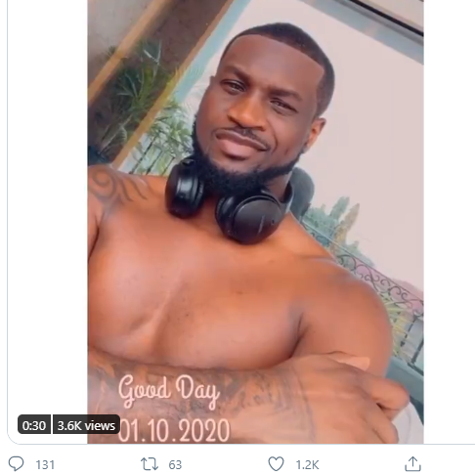Image resolution: width=475 pixels, height=476 pixels.
Task: Click the 131 replies count
Action: [x=45, y=464]
